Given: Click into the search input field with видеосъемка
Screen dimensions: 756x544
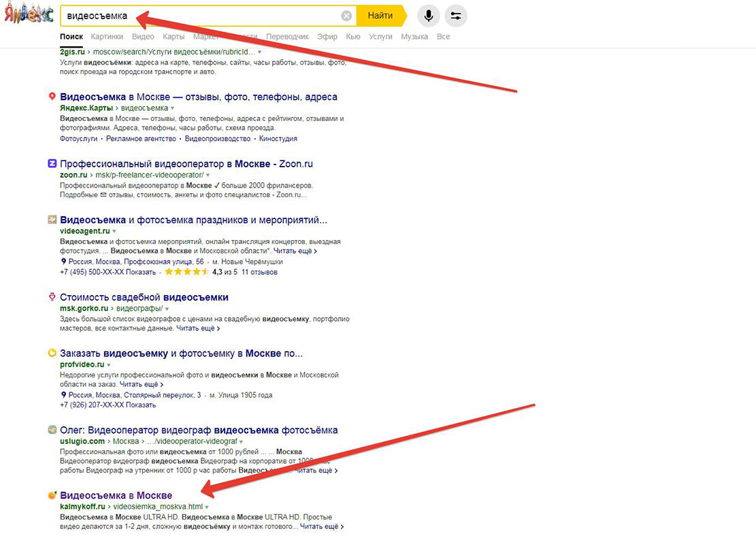Looking at the screenshot, I should point(201,16).
